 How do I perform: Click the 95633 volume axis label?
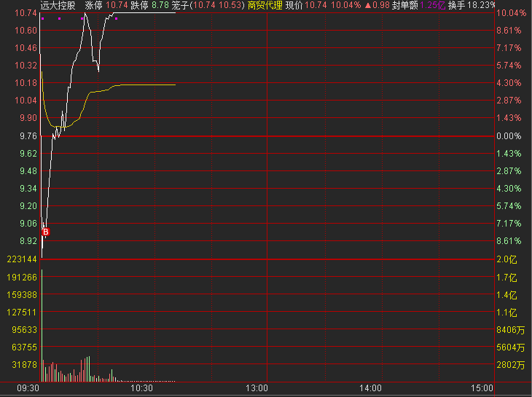point(24,330)
